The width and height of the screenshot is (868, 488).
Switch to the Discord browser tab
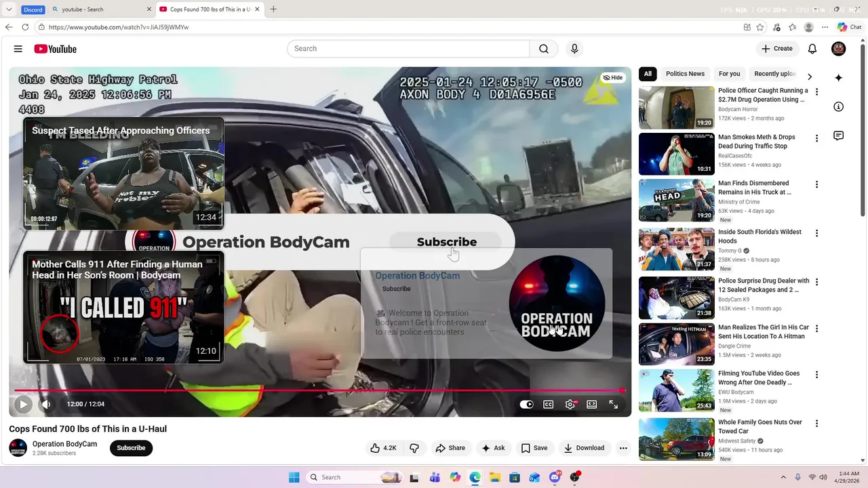[x=33, y=9]
